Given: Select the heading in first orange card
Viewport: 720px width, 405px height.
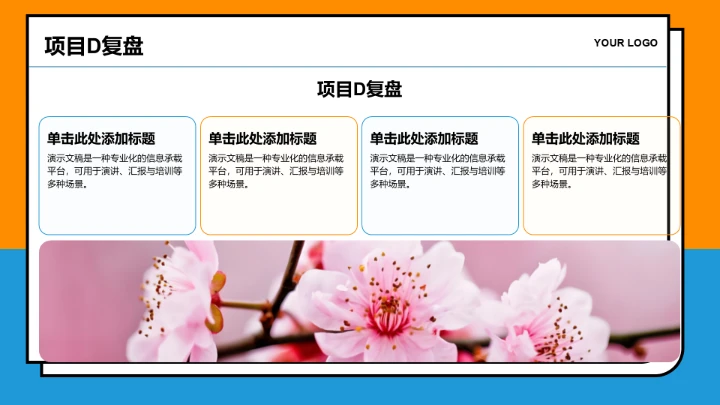Looking at the screenshot, I should pyautogui.click(x=263, y=138).
